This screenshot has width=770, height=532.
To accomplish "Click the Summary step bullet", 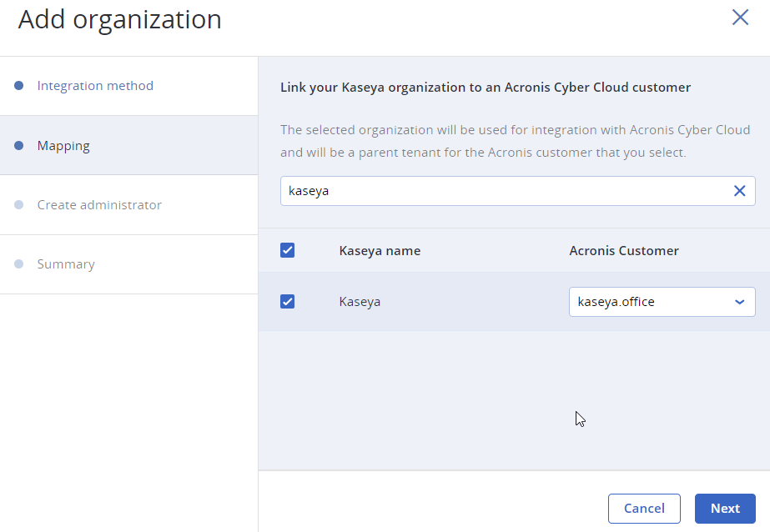I will [x=18, y=264].
